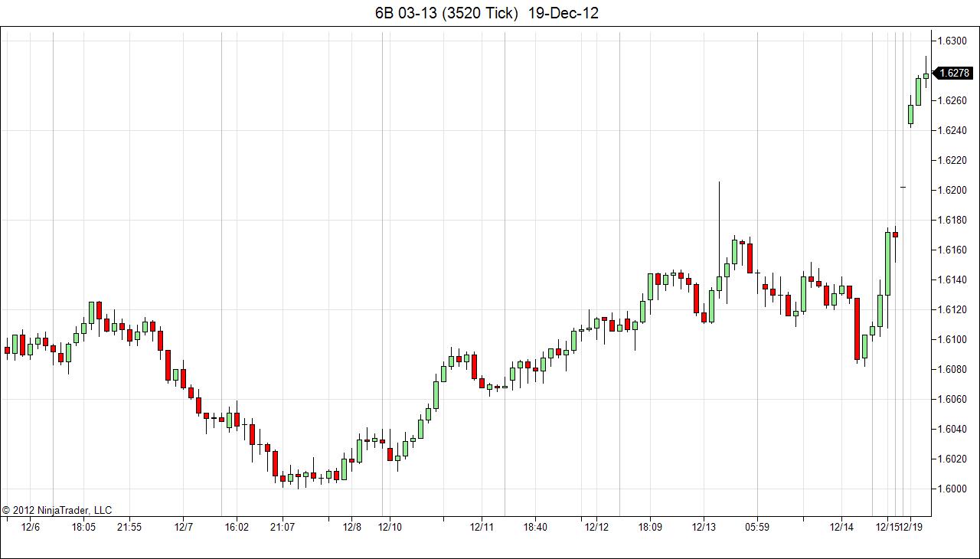Click the 18:40 time axis label

pos(535,527)
